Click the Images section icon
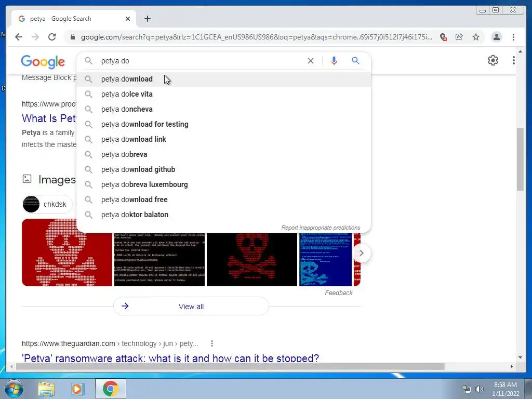Viewport: 532px width, 399px height. pos(27,179)
